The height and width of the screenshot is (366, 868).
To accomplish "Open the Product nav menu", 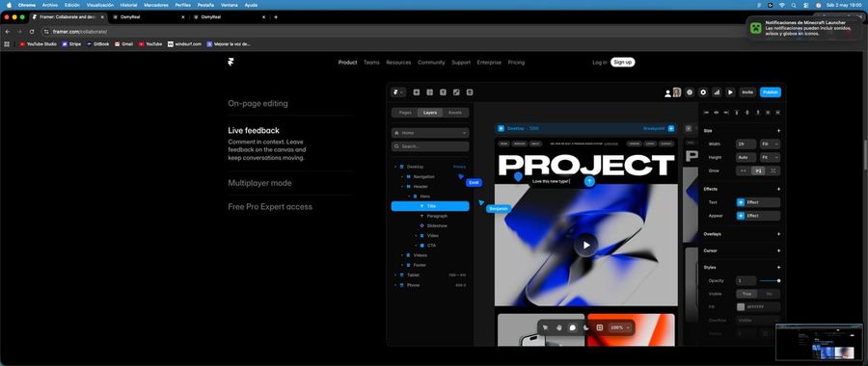I will pos(347,63).
